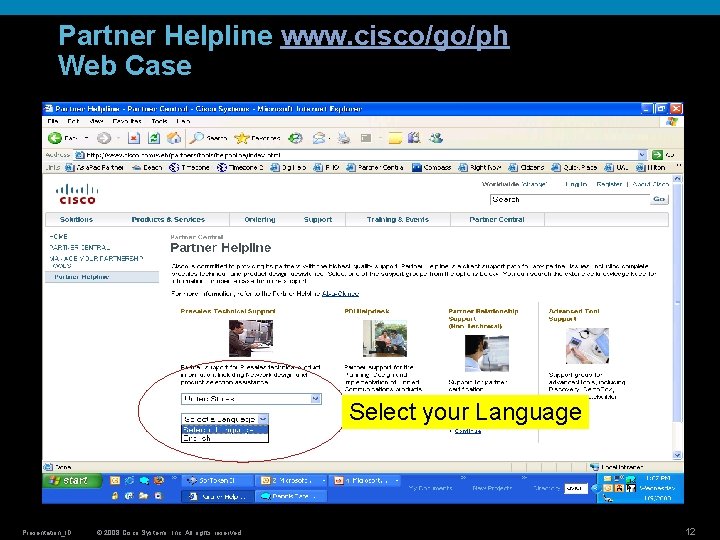720x540 pixels.
Task: Open the Partner Central links bookmark
Action: coord(375,168)
